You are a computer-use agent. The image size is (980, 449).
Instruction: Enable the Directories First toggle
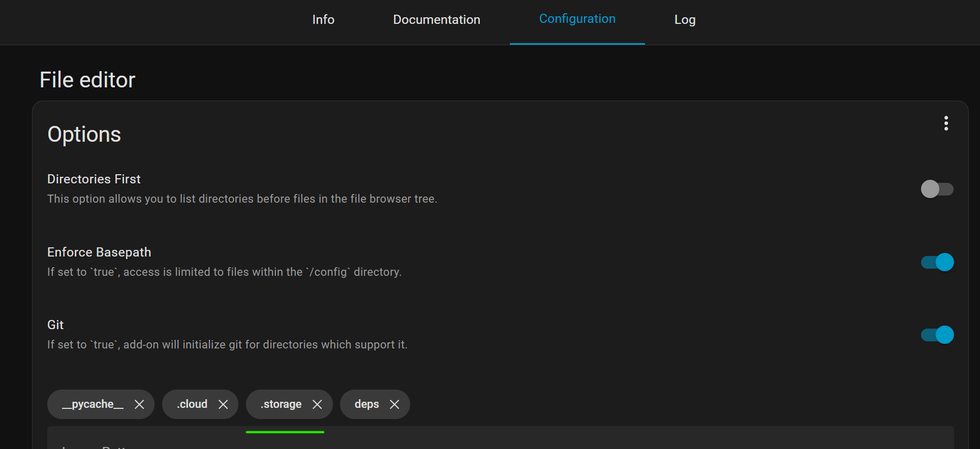[x=937, y=189]
